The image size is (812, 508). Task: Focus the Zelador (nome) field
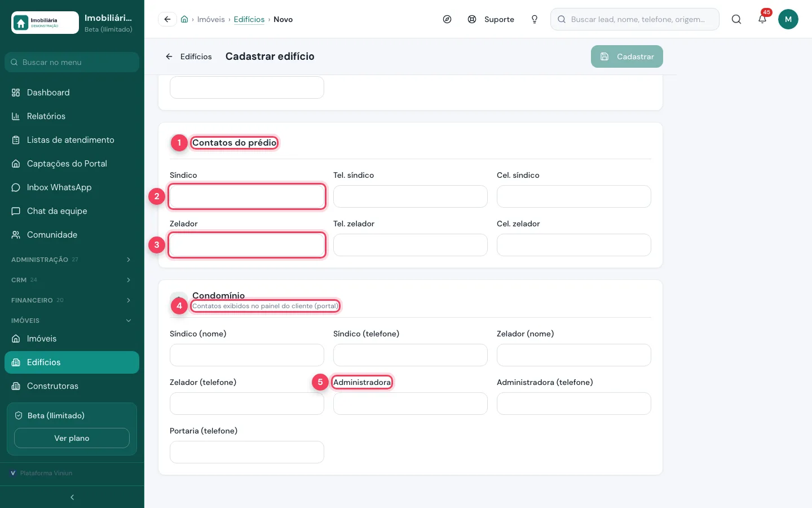click(574, 355)
